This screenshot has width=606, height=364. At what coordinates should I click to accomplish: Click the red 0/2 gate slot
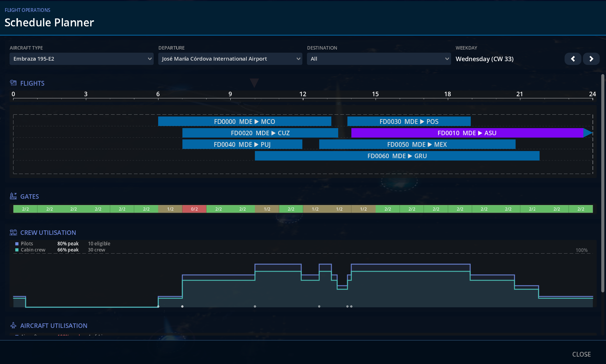tap(194, 209)
